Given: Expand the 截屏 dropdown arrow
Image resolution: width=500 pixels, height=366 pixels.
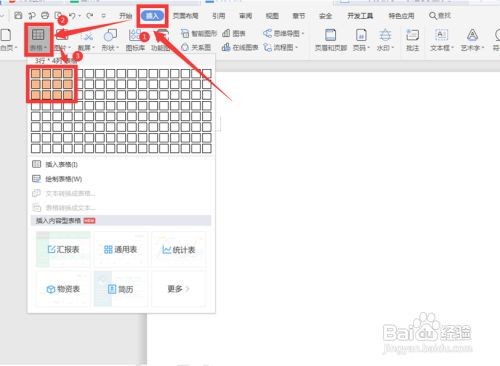Looking at the screenshot, I should [x=93, y=48].
